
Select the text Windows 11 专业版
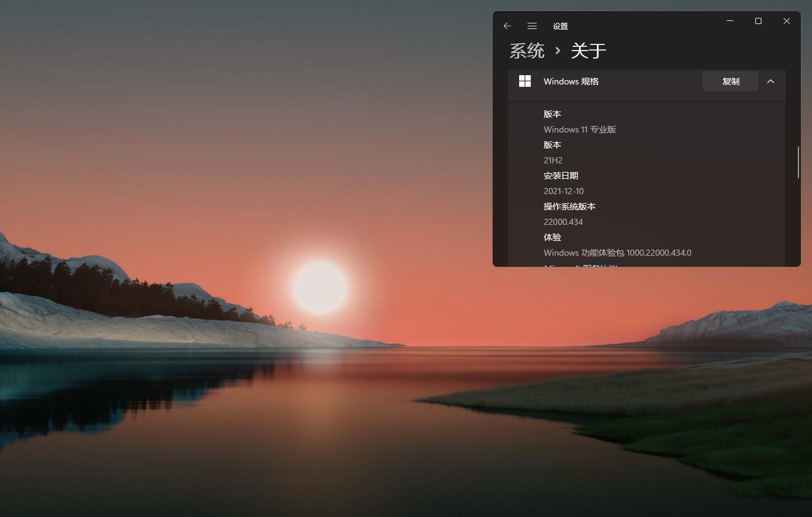pos(580,129)
